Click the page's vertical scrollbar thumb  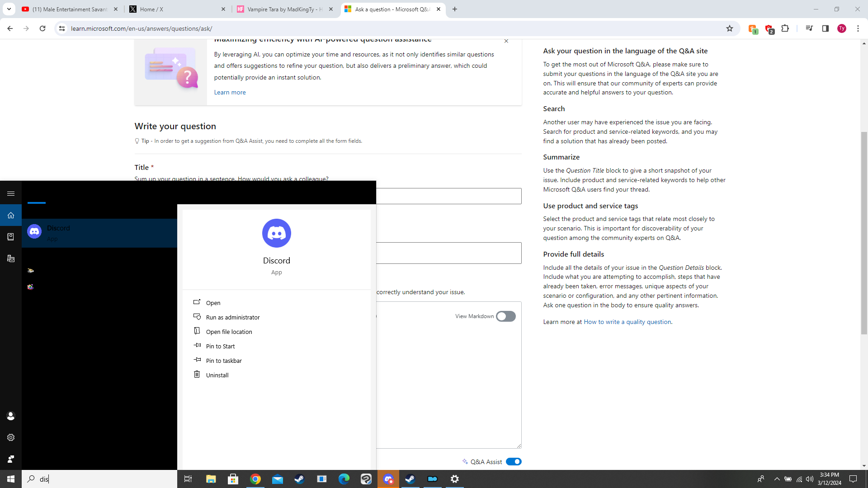864,233
